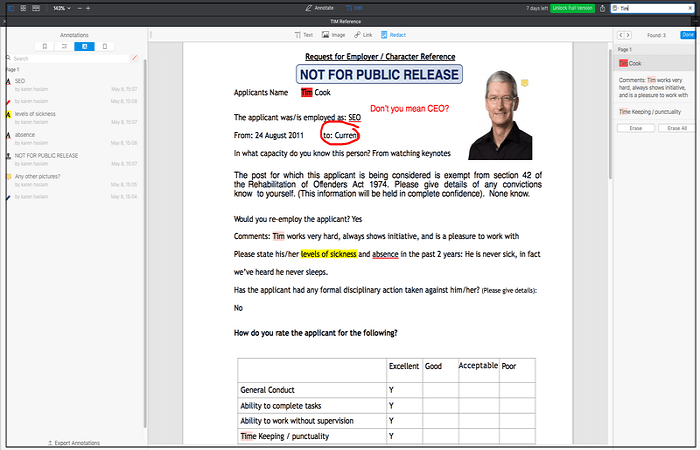Select the Text edit tool

pyautogui.click(x=304, y=35)
